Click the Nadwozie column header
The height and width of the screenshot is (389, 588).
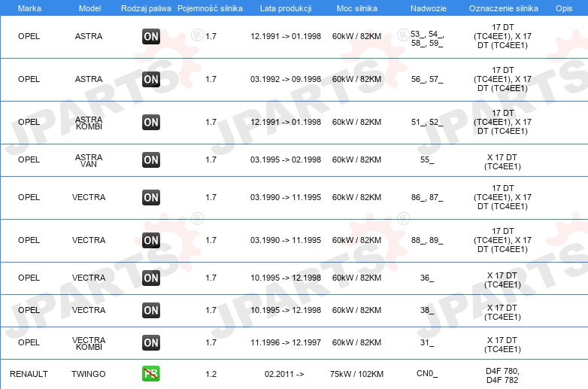coord(429,8)
